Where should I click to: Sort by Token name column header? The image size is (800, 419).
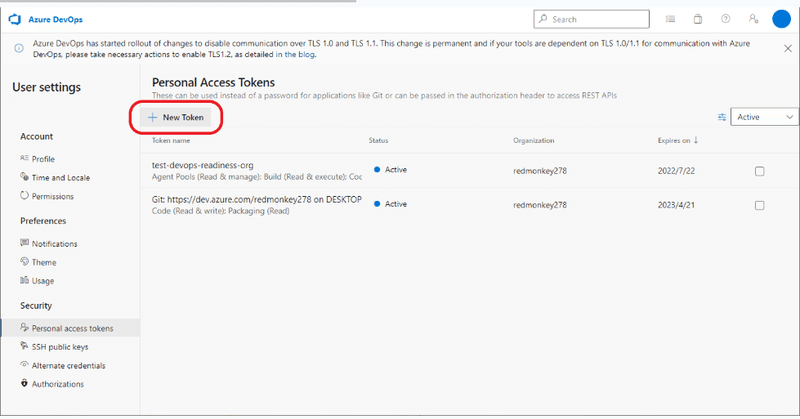[x=171, y=140]
